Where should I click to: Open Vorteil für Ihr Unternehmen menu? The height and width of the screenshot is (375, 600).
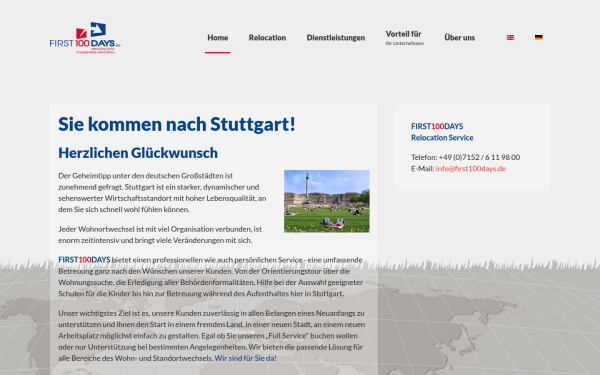404,38
